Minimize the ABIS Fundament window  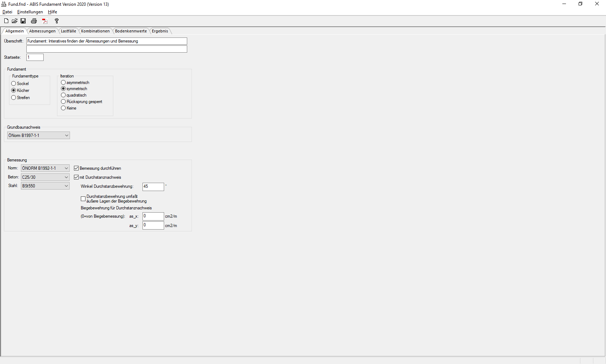click(x=564, y=4)
